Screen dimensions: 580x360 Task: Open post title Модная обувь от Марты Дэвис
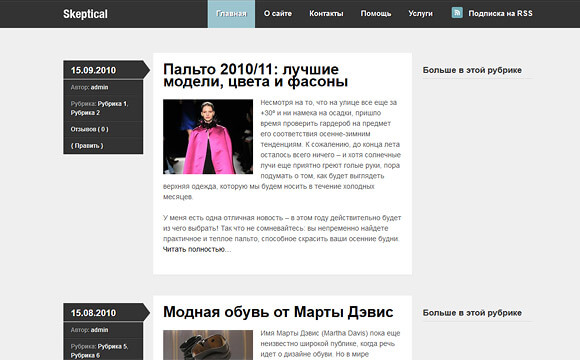click(278, 312)
